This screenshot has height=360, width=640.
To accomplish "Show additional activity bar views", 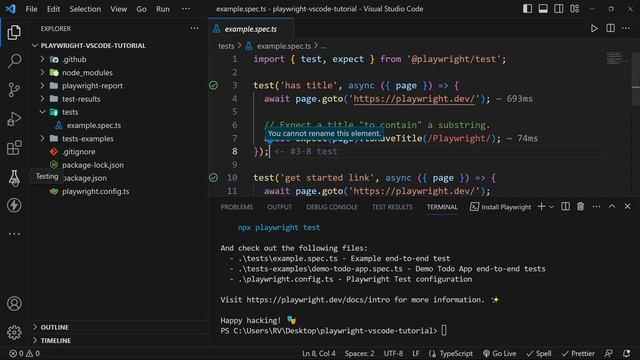I will [14, 234].
